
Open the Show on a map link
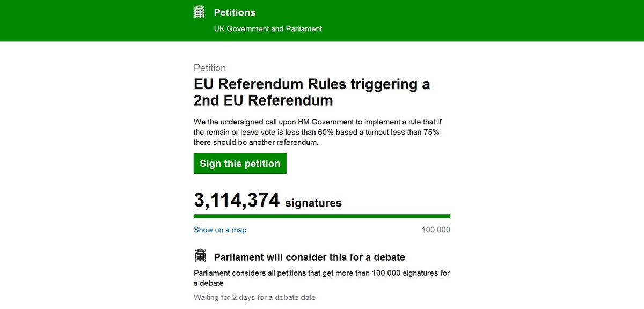tap(220, 230)
